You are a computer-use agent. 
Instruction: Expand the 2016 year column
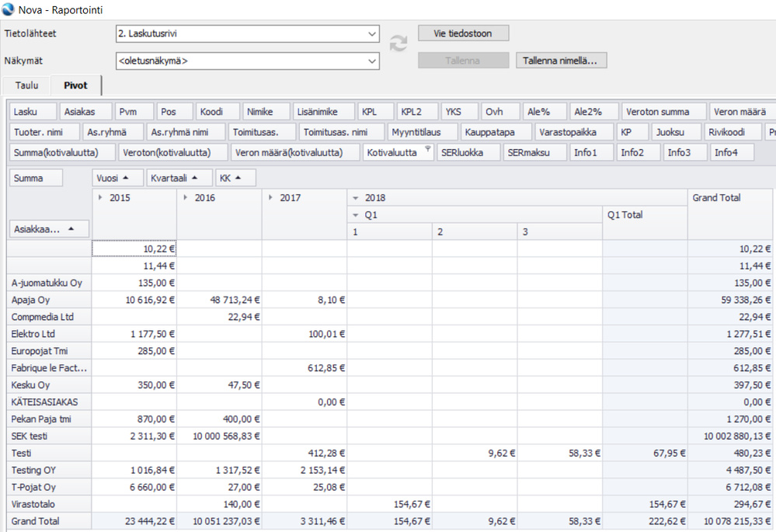184,198
